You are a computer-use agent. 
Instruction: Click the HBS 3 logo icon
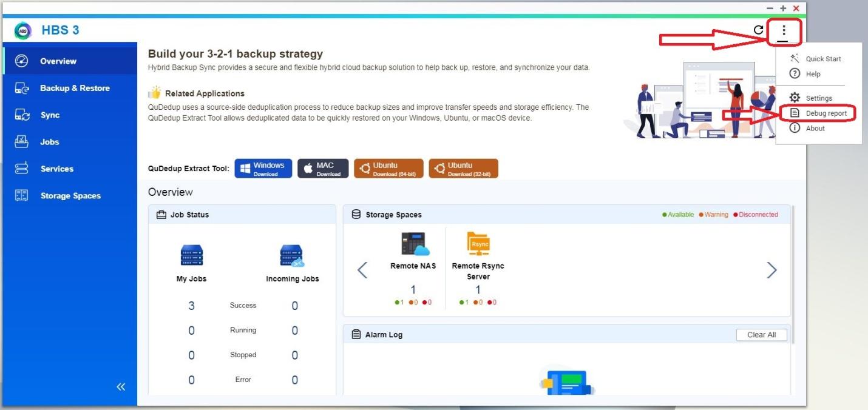[23, 30]
